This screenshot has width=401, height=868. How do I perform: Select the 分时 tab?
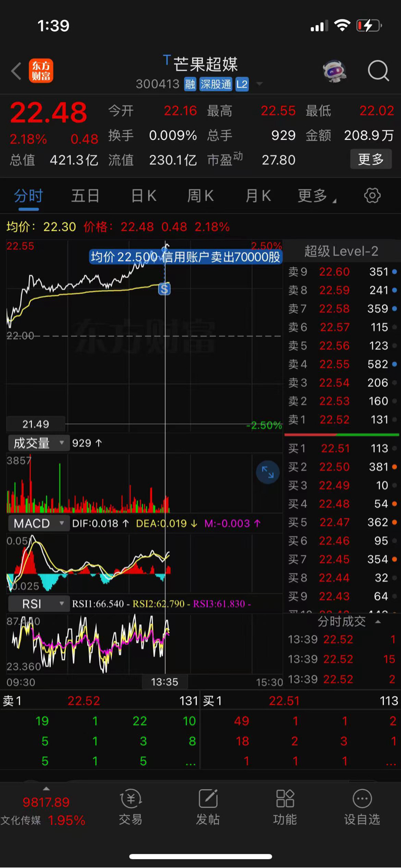point(28,196)
